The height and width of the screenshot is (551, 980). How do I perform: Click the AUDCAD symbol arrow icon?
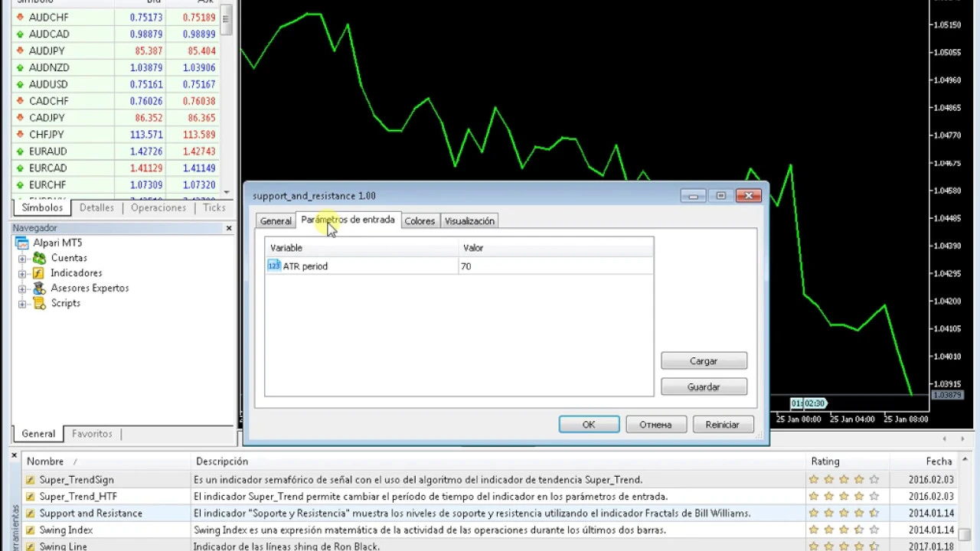[x=20, y=34]
